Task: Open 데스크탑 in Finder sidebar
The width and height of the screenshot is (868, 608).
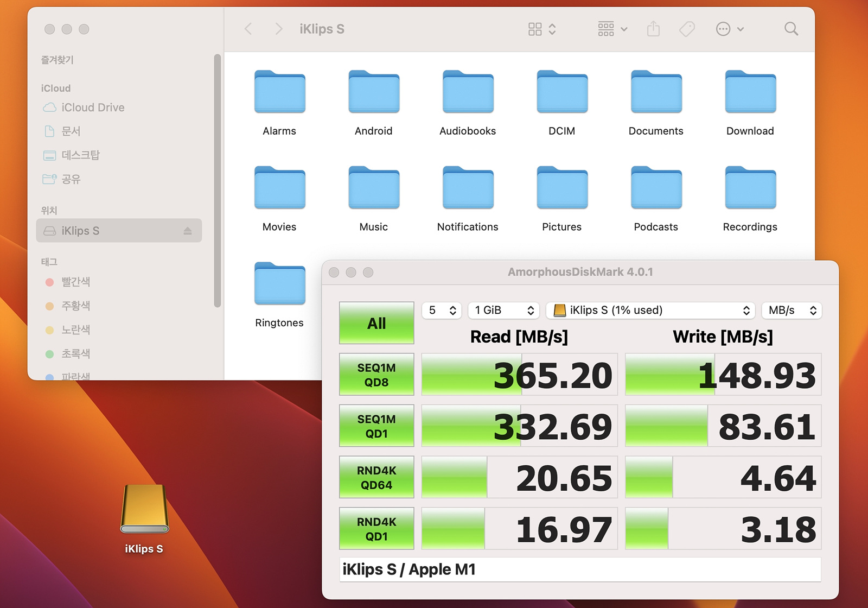Action: pos(119,155)
